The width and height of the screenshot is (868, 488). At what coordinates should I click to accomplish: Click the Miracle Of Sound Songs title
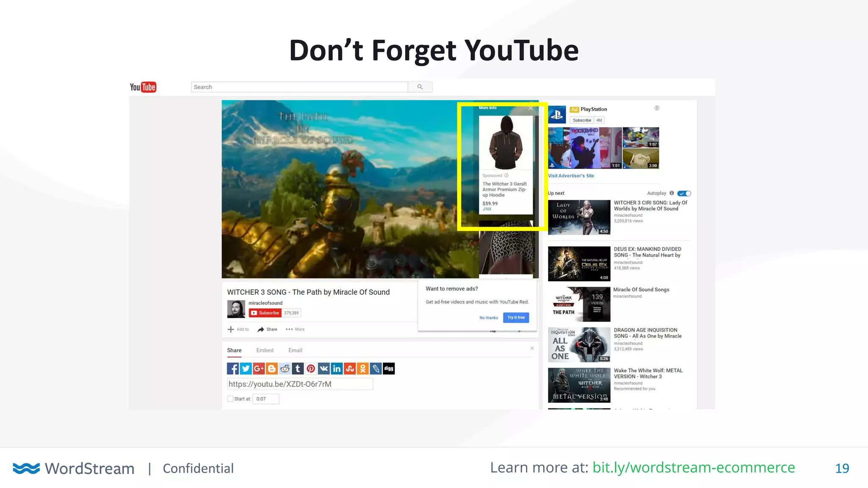pos(641,290)
